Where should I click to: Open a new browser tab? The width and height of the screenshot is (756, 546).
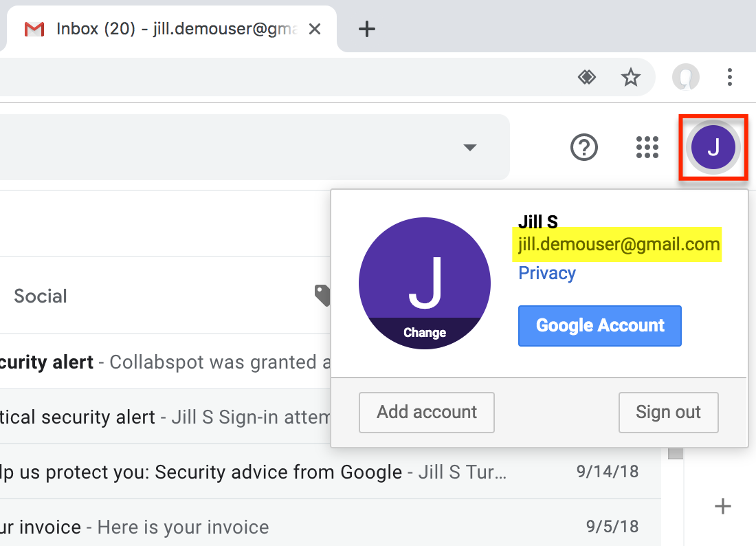pyautogui.click(x=366, y=29)
